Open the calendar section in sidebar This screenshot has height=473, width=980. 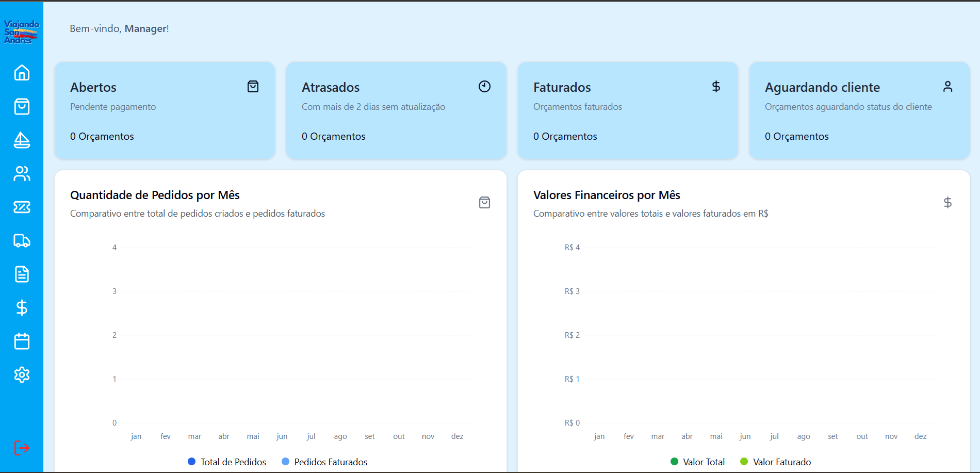(22, 341)
